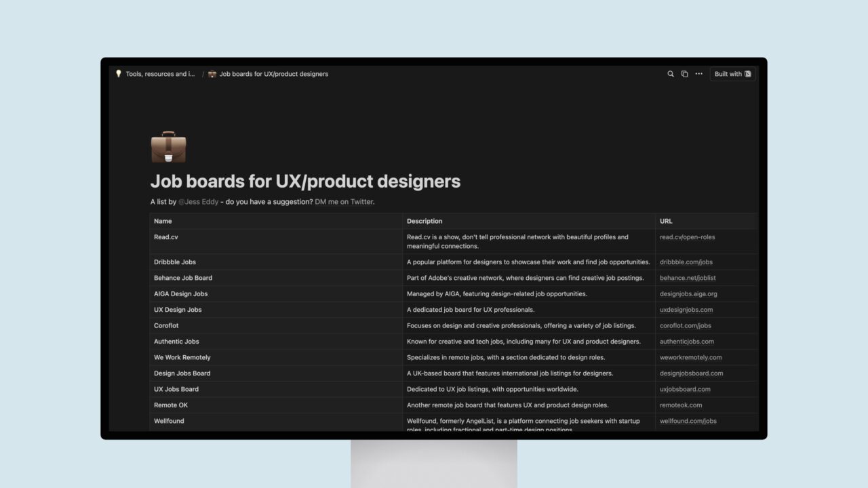Click the duplicate page icon
Image resolution: width=868 pixels, height=488 pixels.
(x=684, y=74)
